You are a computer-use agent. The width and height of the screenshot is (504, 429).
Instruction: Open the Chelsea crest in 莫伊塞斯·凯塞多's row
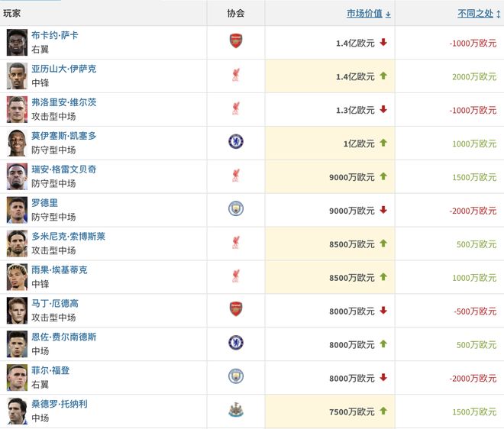click(x=236, y=141)
